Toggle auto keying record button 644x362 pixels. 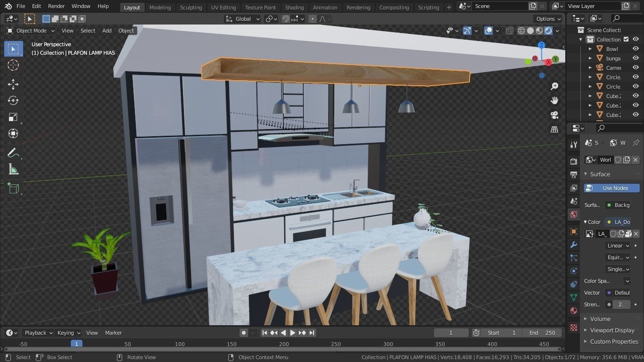pyautogui.click(x=244, y=333)
